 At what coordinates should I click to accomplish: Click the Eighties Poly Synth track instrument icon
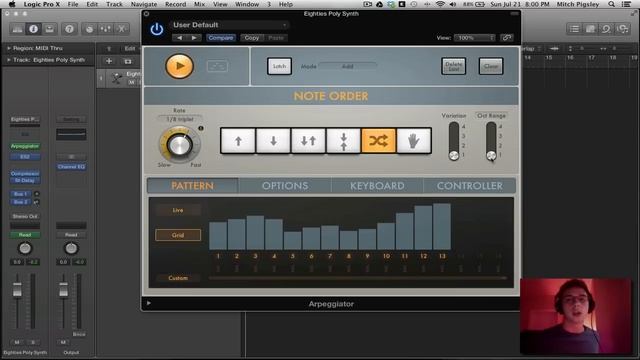point(117,78)
